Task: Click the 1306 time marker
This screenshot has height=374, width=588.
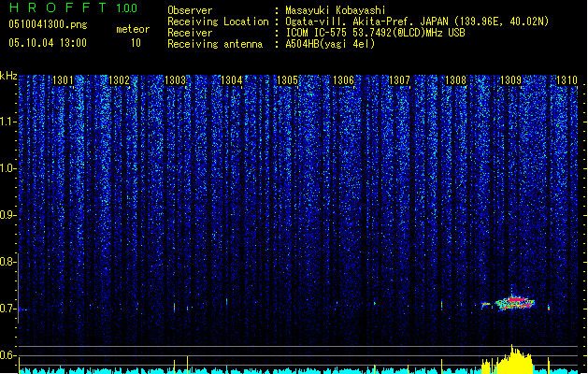Action: tap(343, 79)
